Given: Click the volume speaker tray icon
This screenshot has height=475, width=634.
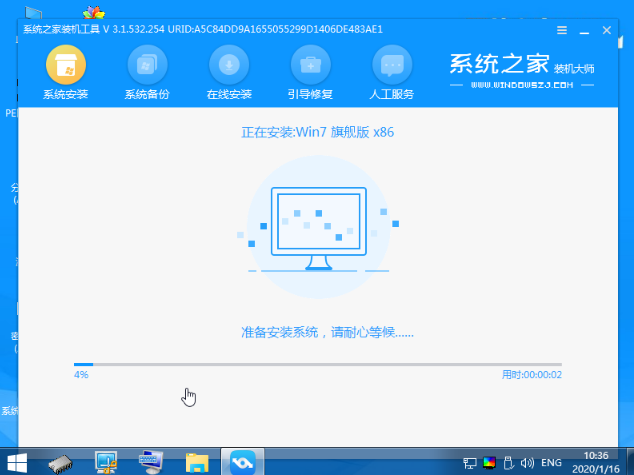Looking at the screenshot, I should click(527, 463).
